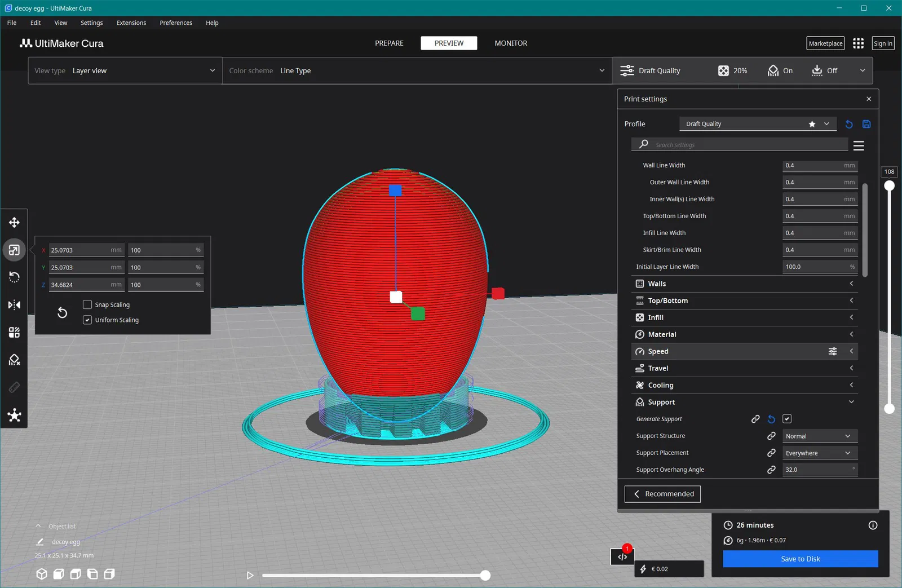Click the link icon beside Generate Support
This screenshot has height=588, width=902.
(x=755, y=419)
